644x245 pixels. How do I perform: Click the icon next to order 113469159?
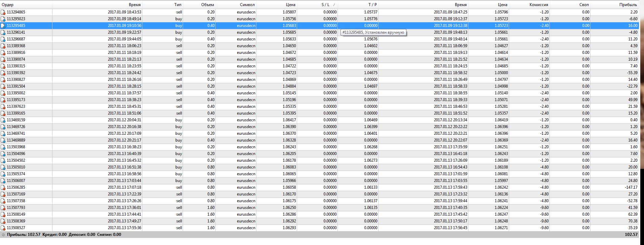pos(3,120)
